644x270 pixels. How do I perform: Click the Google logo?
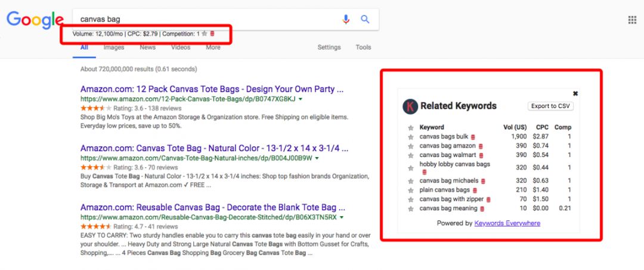35,20
